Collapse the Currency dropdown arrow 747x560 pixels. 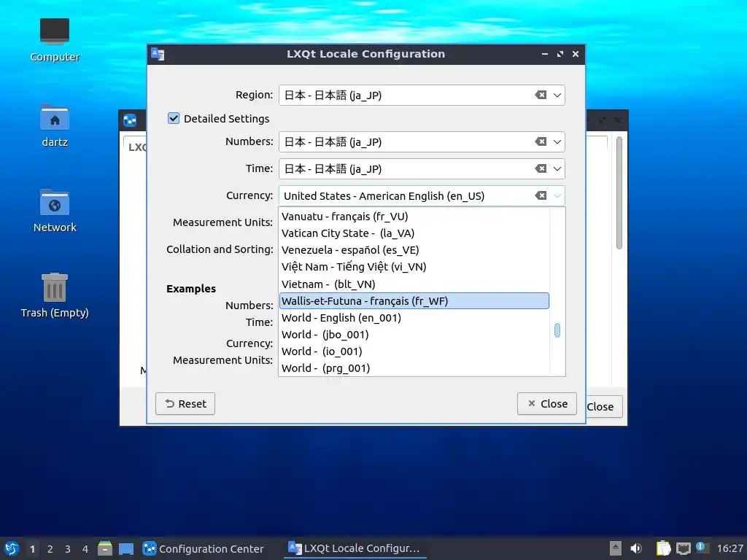pos(557,195)
